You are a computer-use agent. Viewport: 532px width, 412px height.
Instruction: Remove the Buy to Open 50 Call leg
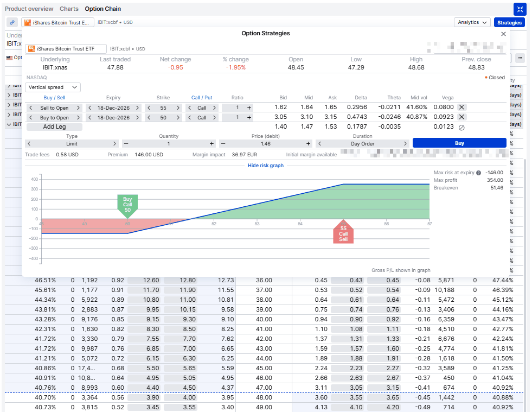coord(462,117)
